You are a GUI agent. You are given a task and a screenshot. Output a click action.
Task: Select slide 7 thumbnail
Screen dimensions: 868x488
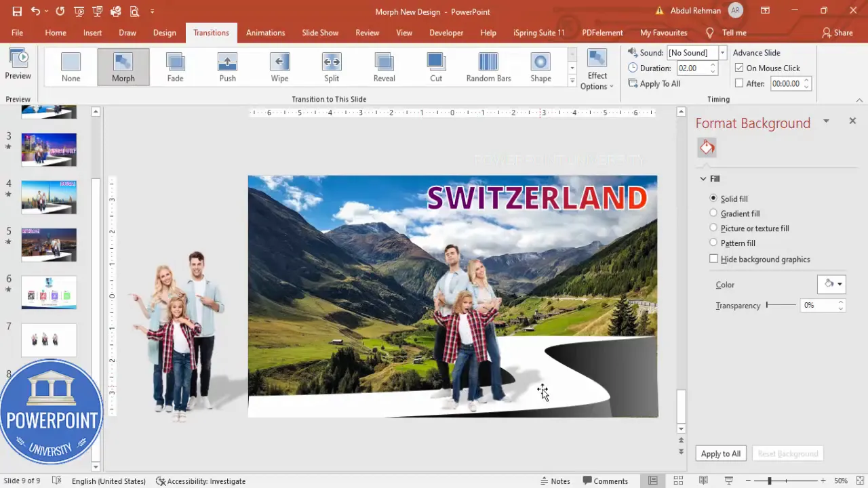49,340
